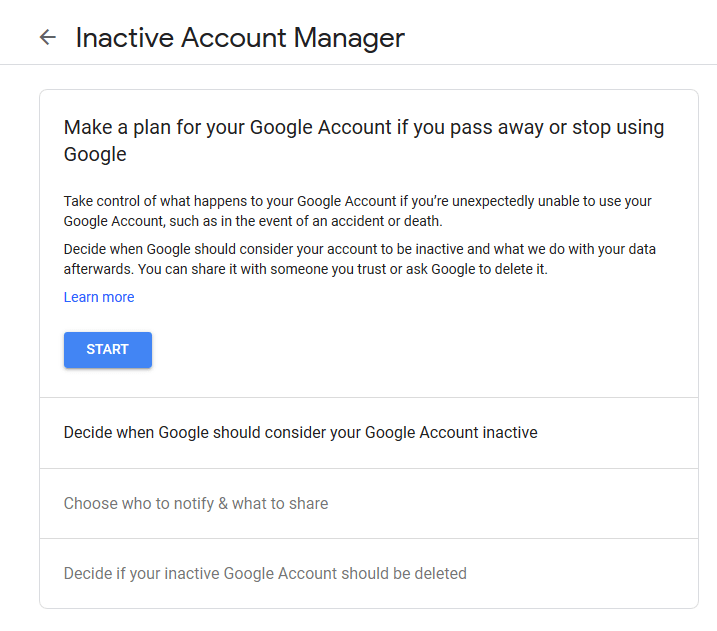
Task: Open the Learn more link
Action: pos(99,297)
